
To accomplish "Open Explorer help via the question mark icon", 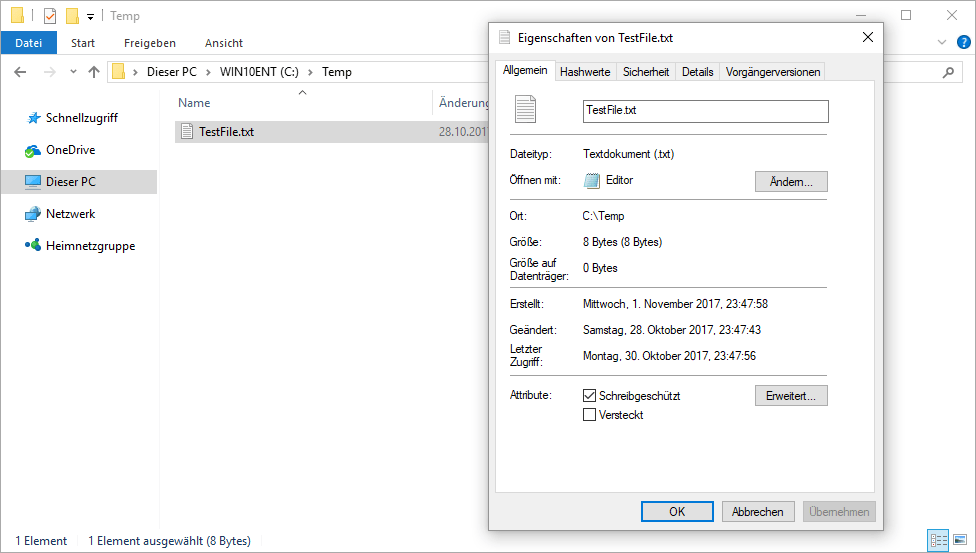I will [x=964, y=42].
